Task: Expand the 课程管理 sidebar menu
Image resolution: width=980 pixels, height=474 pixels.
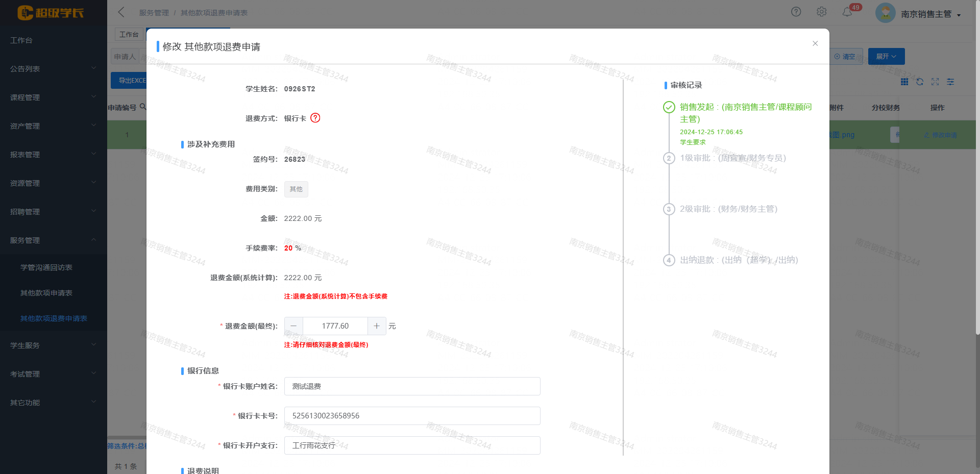Action: pos(53,97)
